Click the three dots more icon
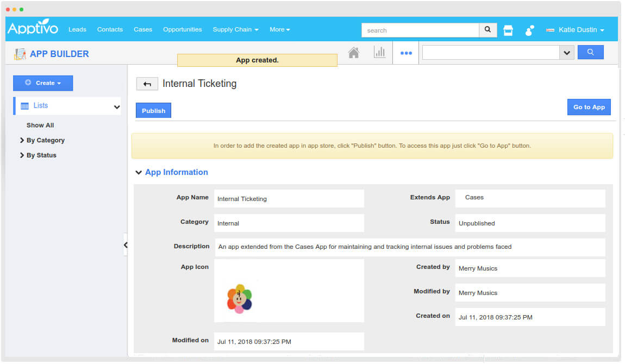The width and height of the screenshot is (625, 364). click(406, 53)
